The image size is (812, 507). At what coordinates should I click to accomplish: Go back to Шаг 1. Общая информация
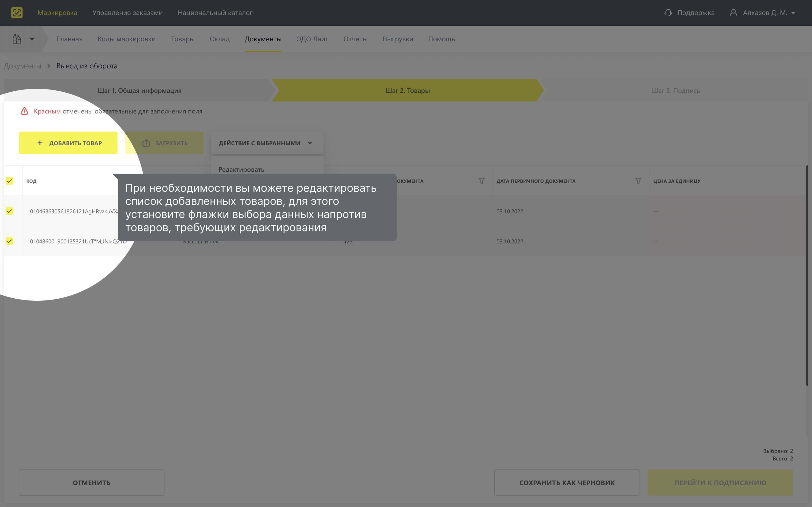click(x=139, y=90)
